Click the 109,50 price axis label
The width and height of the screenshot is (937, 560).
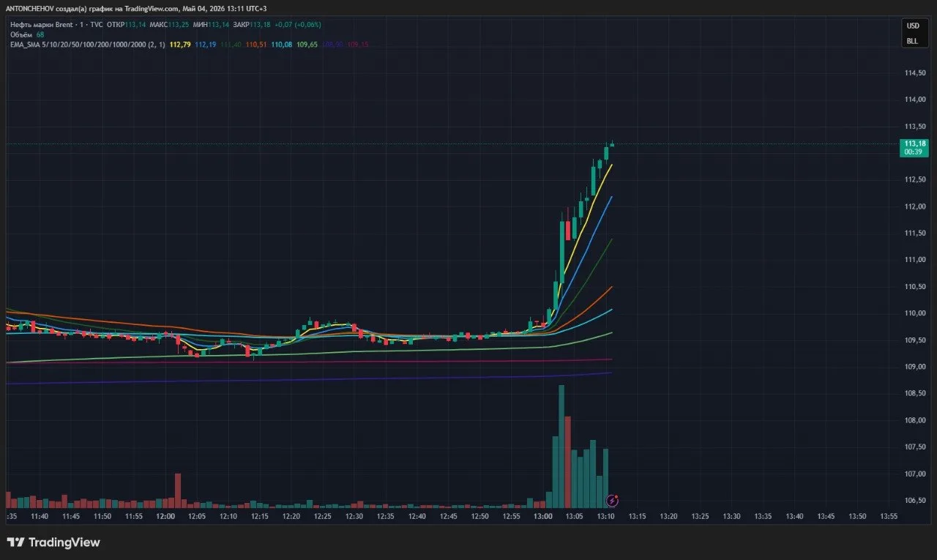[x=916, y=340]
